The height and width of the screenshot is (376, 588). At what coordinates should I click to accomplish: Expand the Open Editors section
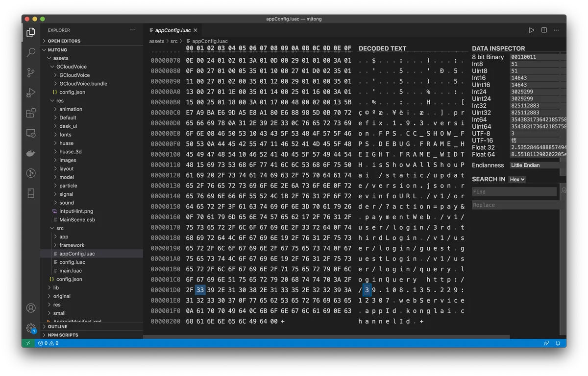point(64,41)
